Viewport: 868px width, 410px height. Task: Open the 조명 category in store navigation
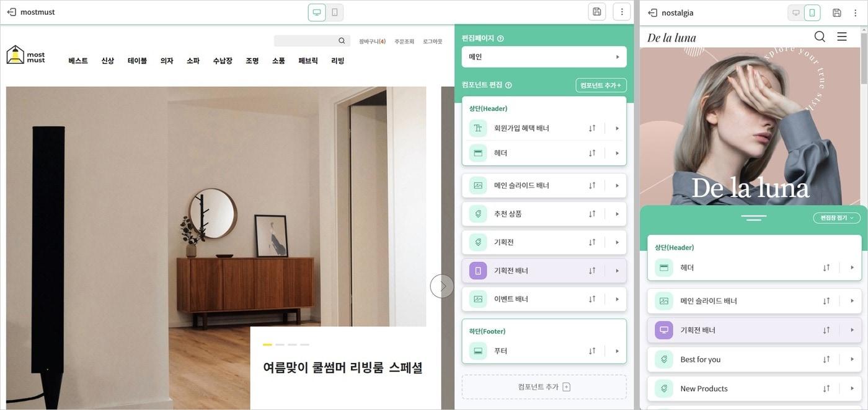(x=252, y=61)
